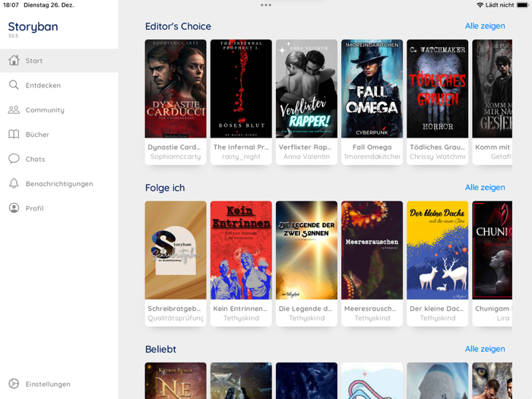Screen dimensions: 532x399
Task: Open the Chats section
Action: [59, 159]
